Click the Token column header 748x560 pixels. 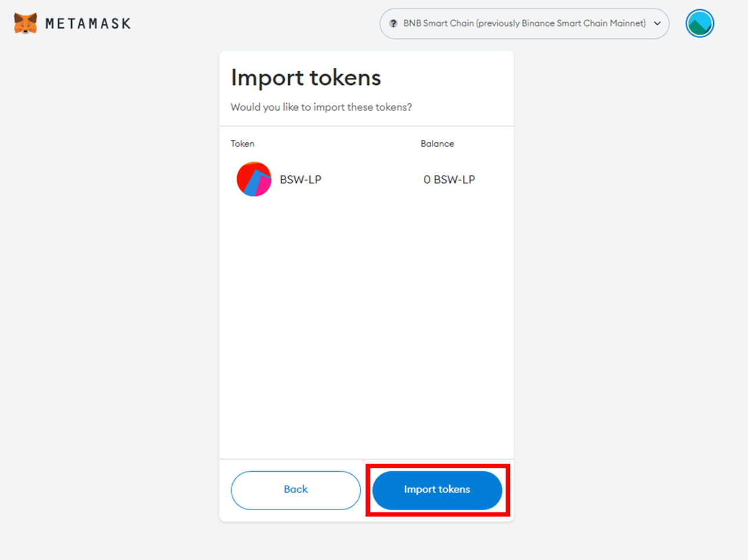point(242,144)
